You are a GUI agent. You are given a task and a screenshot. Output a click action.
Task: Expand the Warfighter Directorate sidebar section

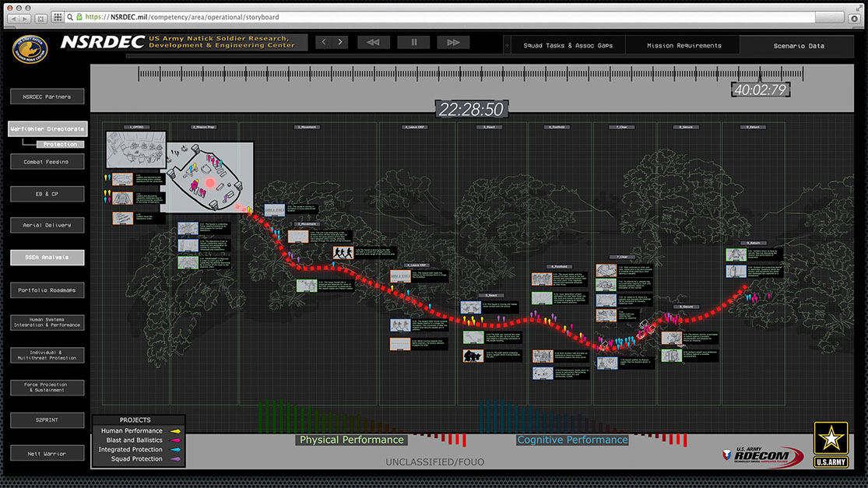pos(47,129)
